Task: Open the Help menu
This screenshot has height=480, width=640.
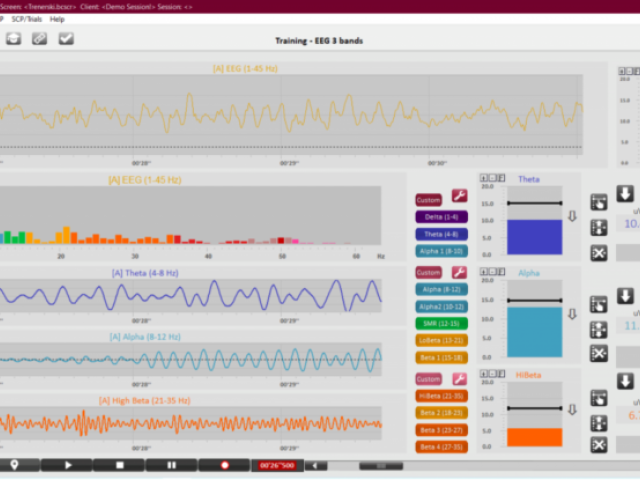Action: (x=57, y=19)
